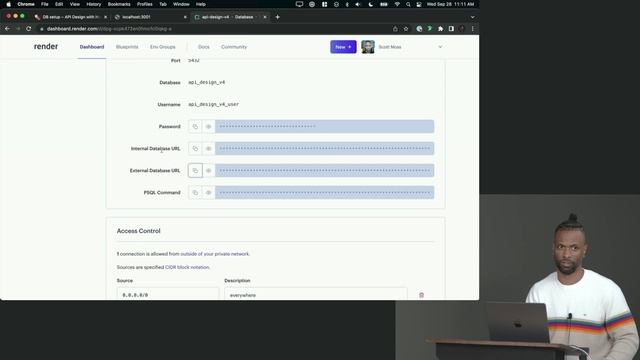The image size is (640, 360).
Task: Toggle the Chrome side panel icon
Action: [x=451, y=29]
